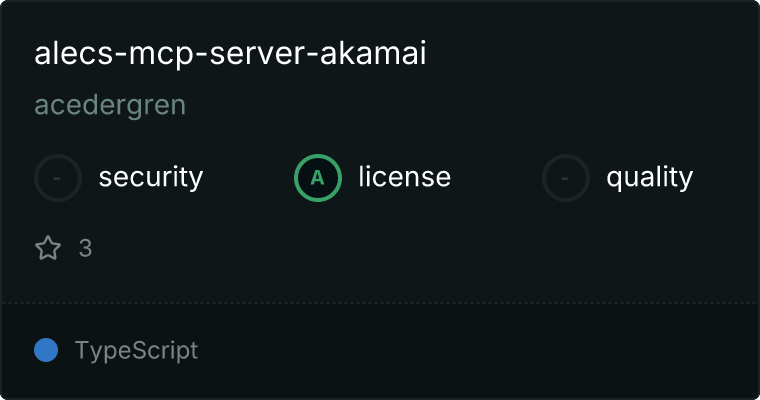
Task: Click the blue TypeScript language dot
Action: coord(46,350)
